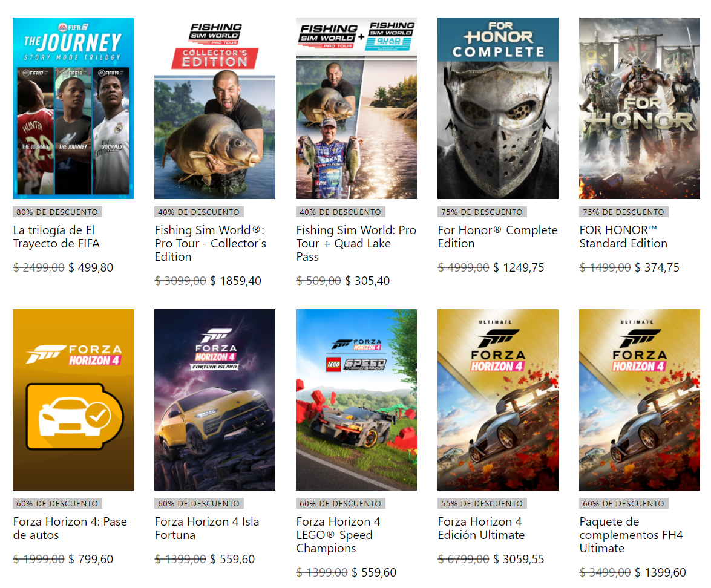Click FOR HONOR Standard Edition cover image

pos(640,108)
